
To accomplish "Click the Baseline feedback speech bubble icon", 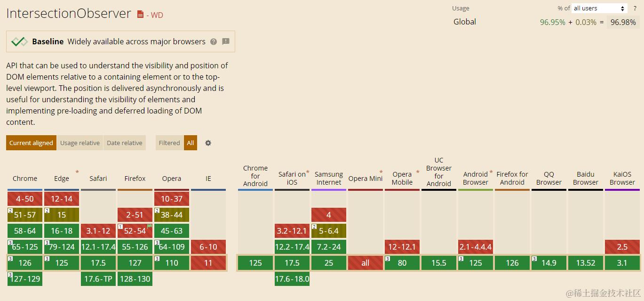I will click(x=226, y=41).
